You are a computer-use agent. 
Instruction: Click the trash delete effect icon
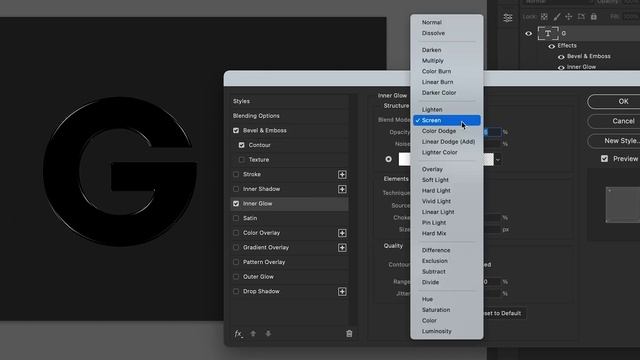point(349,333)
